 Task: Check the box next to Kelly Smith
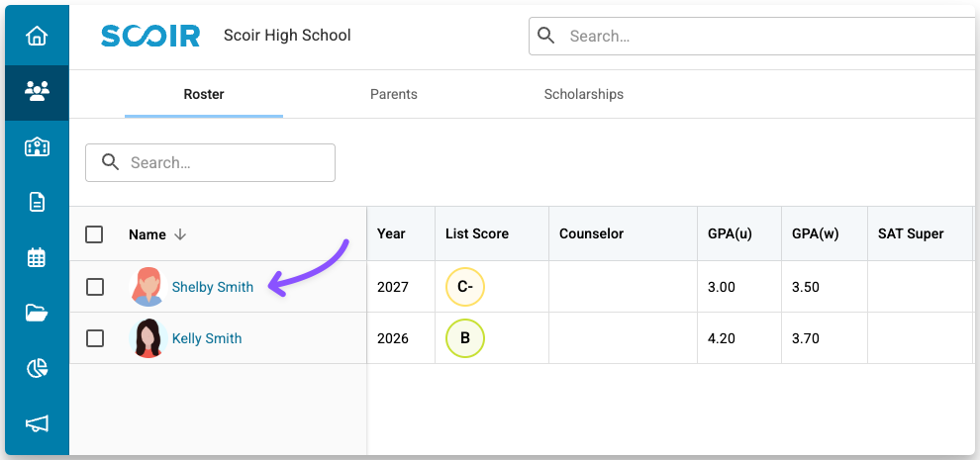pyautogui.click(x=95, y=338)
